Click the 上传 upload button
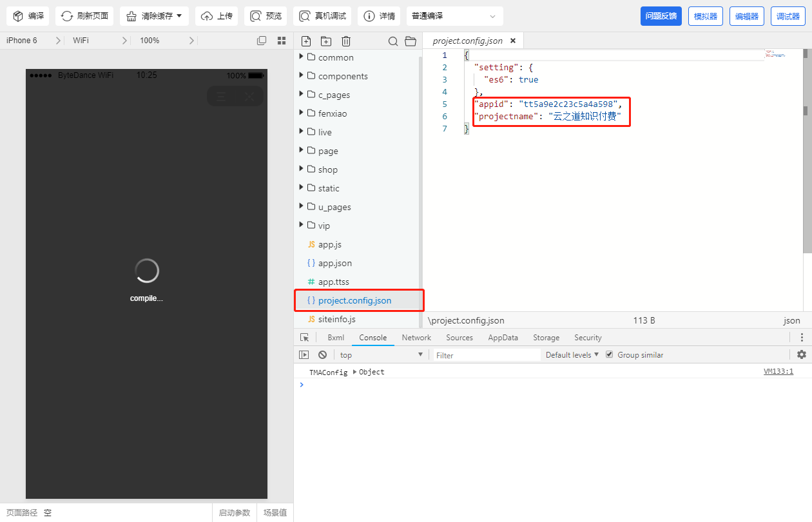 coord(217,16)
